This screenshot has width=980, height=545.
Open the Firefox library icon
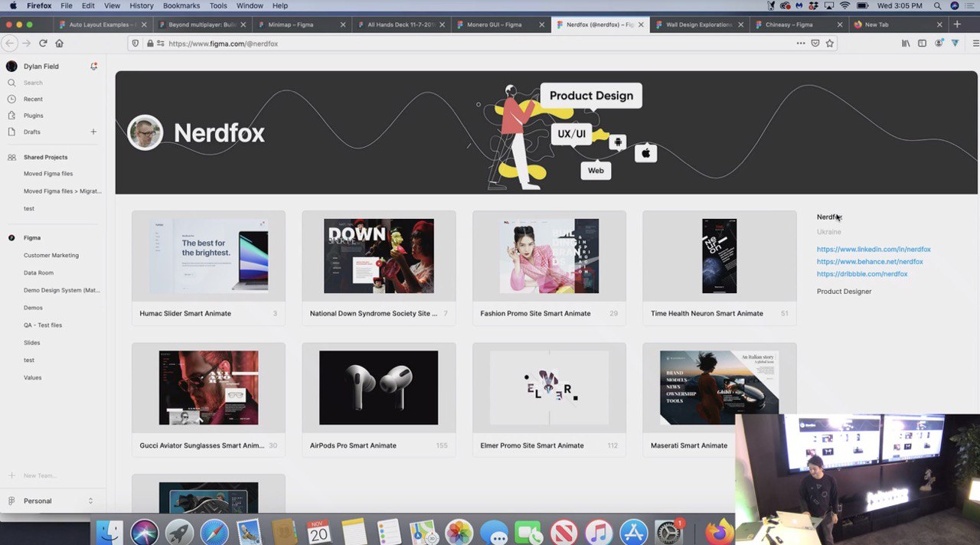[x=906, y=44]
